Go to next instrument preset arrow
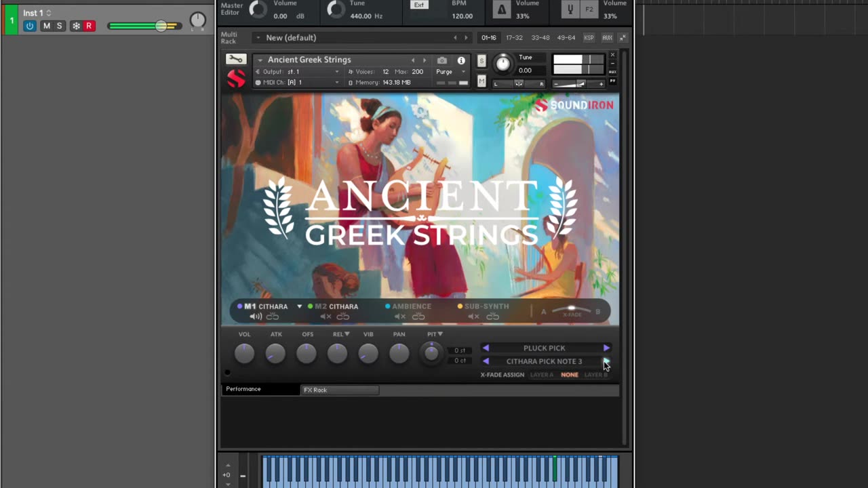 (x=425, y=60)
